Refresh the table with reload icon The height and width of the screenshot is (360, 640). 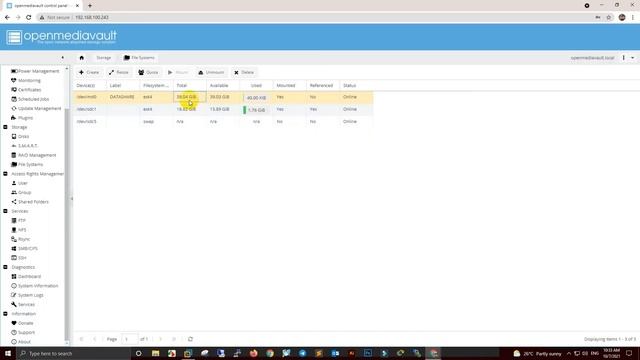pyautogui.click(x=190, y=339)
